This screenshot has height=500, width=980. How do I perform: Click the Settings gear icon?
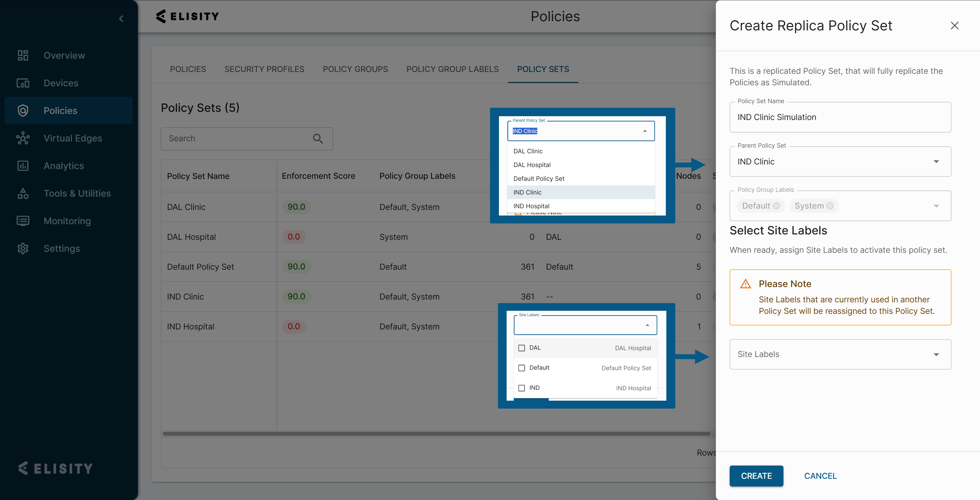pos(23,249)
